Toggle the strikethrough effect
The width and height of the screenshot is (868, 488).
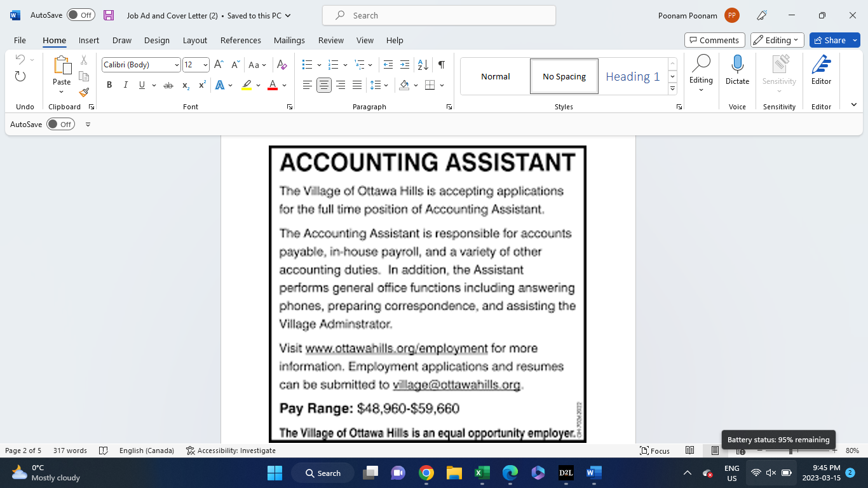pos(168,85)
